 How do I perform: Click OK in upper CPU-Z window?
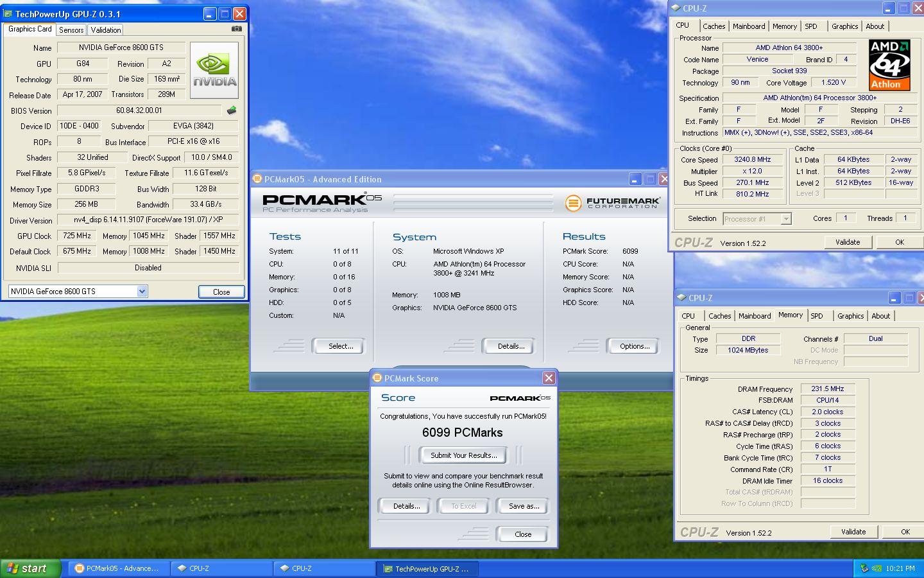click(900, 242)
